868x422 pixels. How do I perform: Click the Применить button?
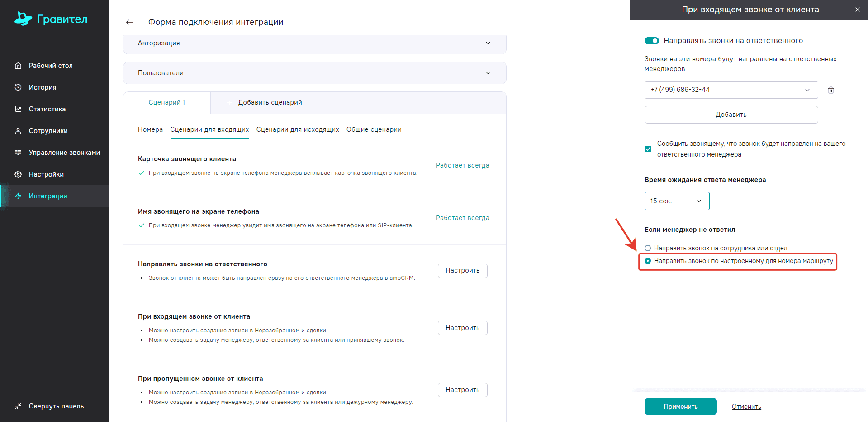coord(680,407)
